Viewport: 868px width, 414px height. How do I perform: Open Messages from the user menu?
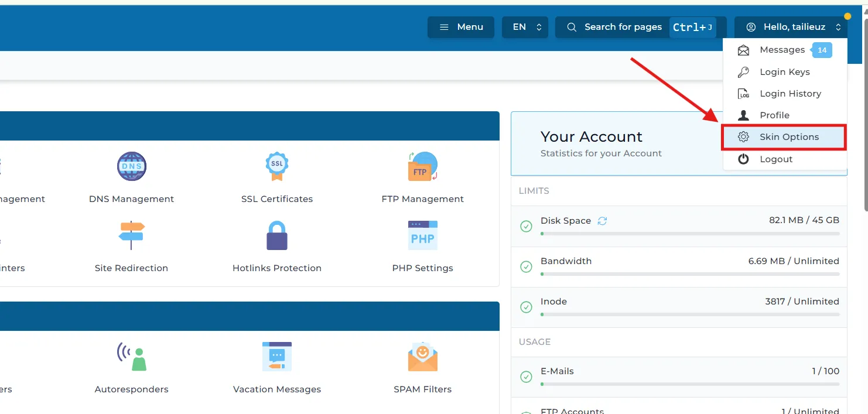click(782, 50)
